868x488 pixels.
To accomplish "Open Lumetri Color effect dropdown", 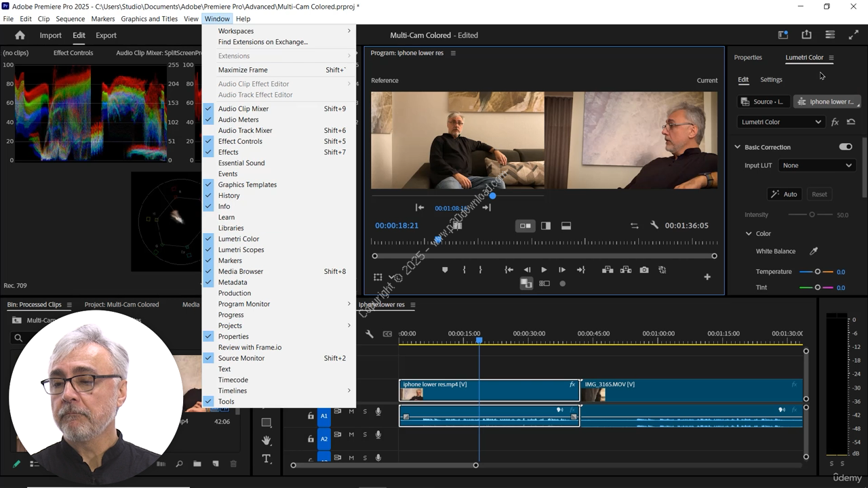I will tap(781, 122).
